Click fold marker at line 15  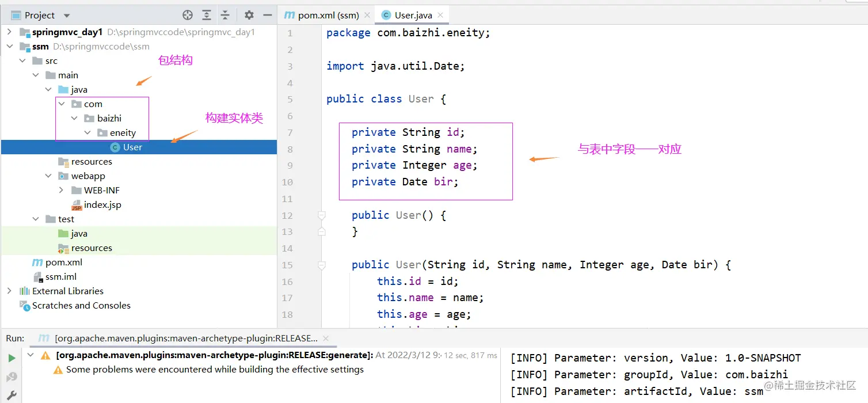[322, 265]
